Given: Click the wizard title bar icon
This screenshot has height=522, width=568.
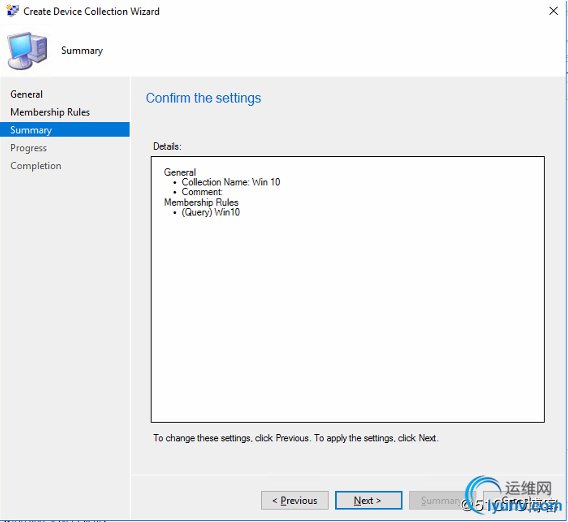Looking at the screenshot, I should coord(12,11).
